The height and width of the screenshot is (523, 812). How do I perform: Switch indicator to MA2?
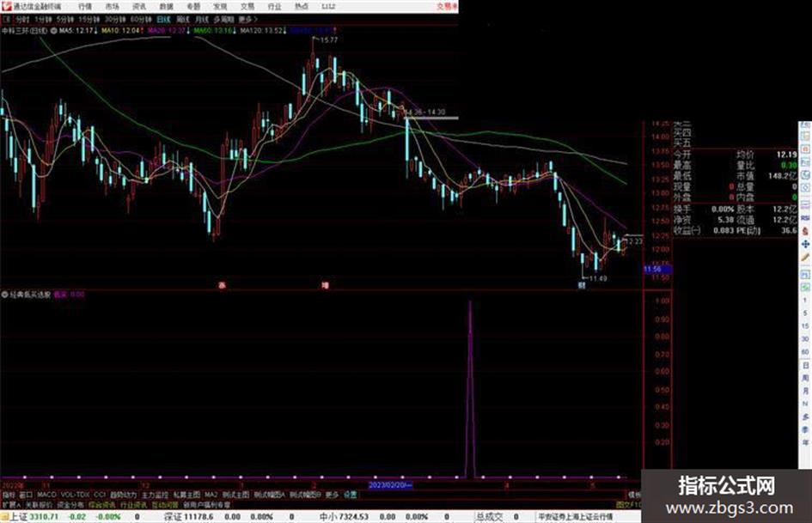tap(211, 495)
